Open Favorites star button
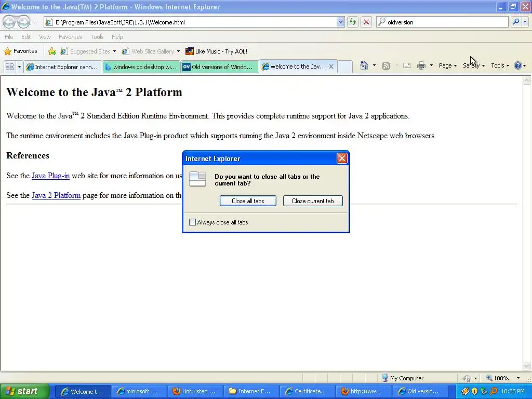The image size is (532, 399). pyautogui.click(x=20, y=51)
